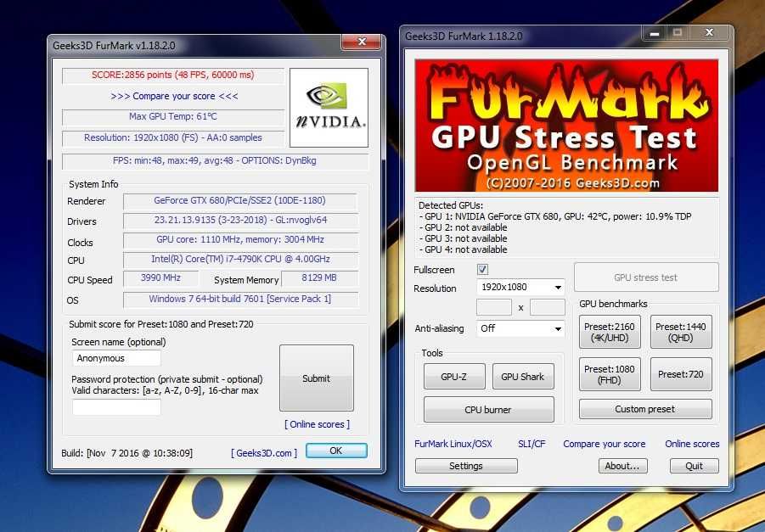Image resolution: width=765 pixels, height=532 pixels.
Task: Minimize the FurMark main window
Action: pos(655,33)
